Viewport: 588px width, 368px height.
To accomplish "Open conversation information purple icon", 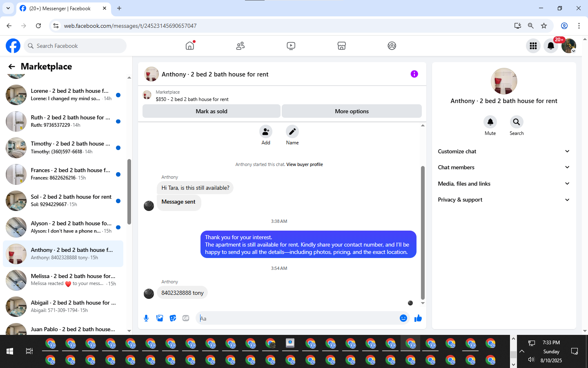I will tap(414, 74).
